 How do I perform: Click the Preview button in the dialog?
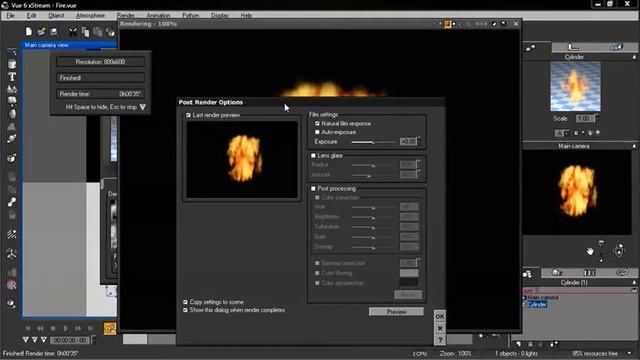(x=396, y=312)
